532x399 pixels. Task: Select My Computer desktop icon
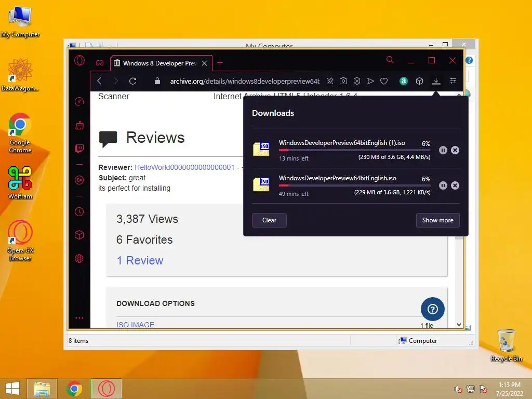click(20, 21)
